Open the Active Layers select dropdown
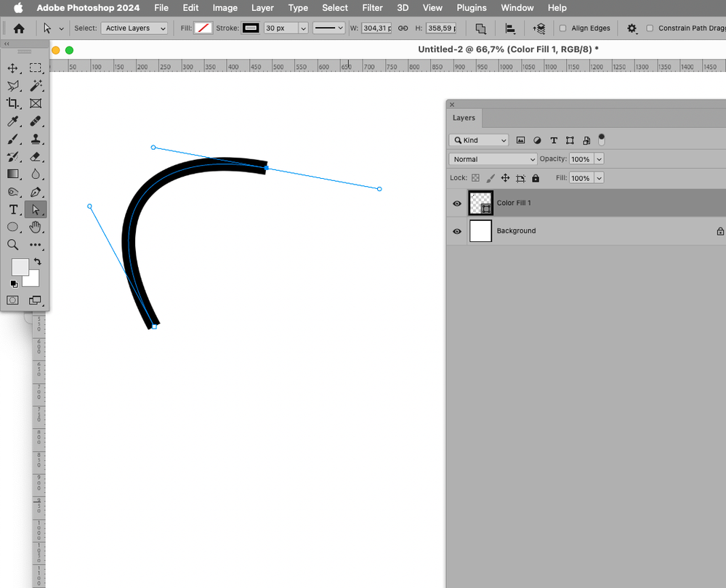 pos(134,28)
